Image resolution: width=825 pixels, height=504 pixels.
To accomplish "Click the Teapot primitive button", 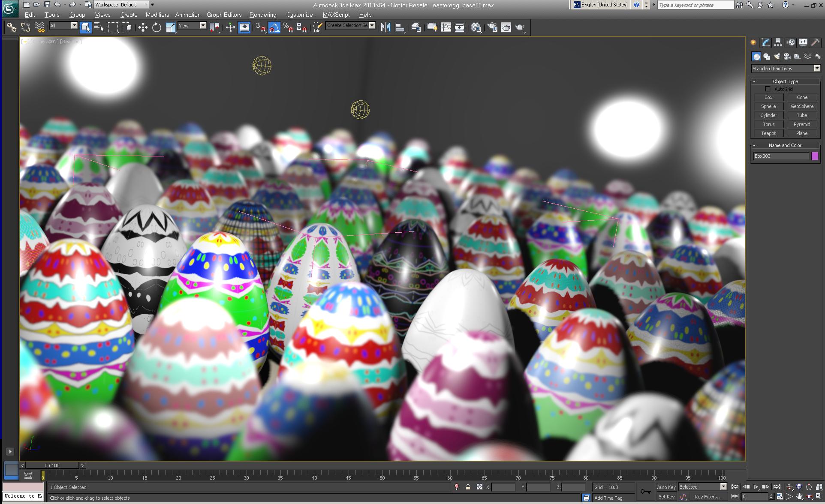I will point(768,133).
